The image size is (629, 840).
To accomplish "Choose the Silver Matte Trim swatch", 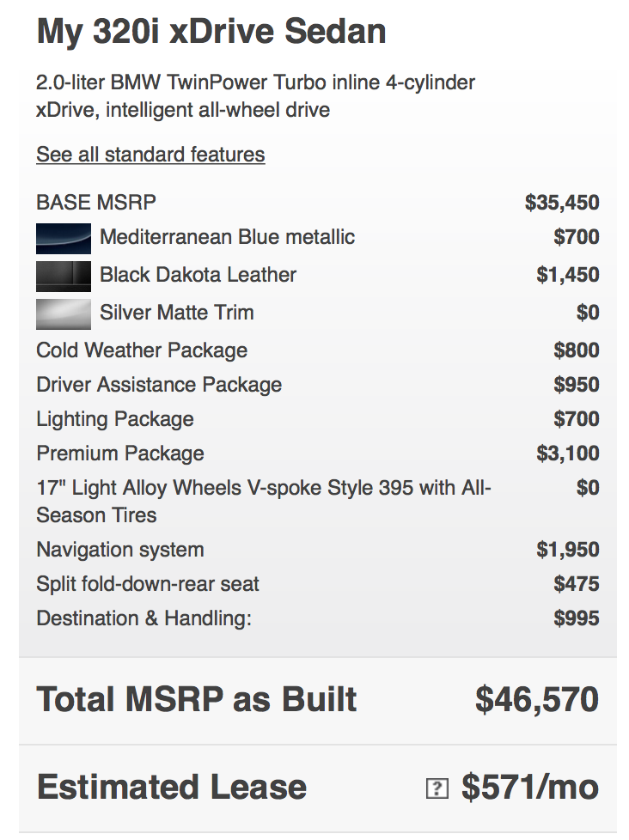I will click(64, 314).
